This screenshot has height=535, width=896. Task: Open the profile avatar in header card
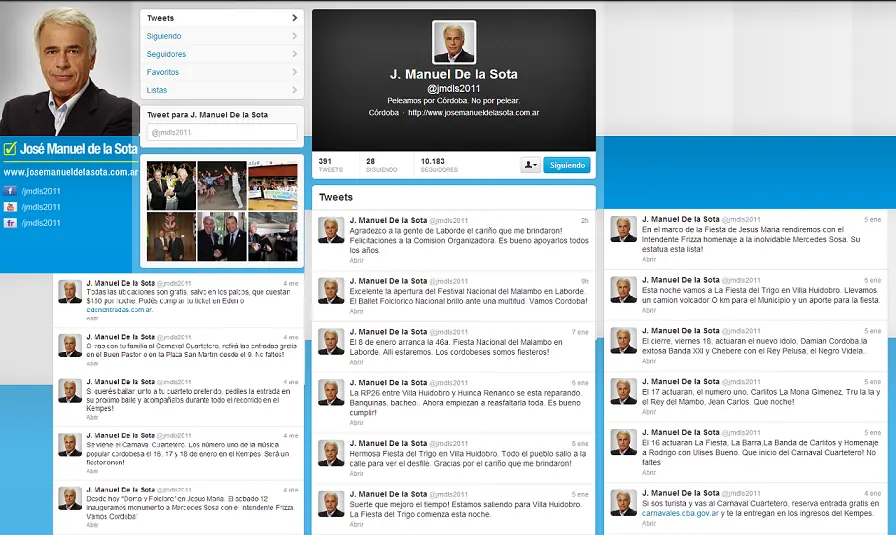tap(454, 42)
